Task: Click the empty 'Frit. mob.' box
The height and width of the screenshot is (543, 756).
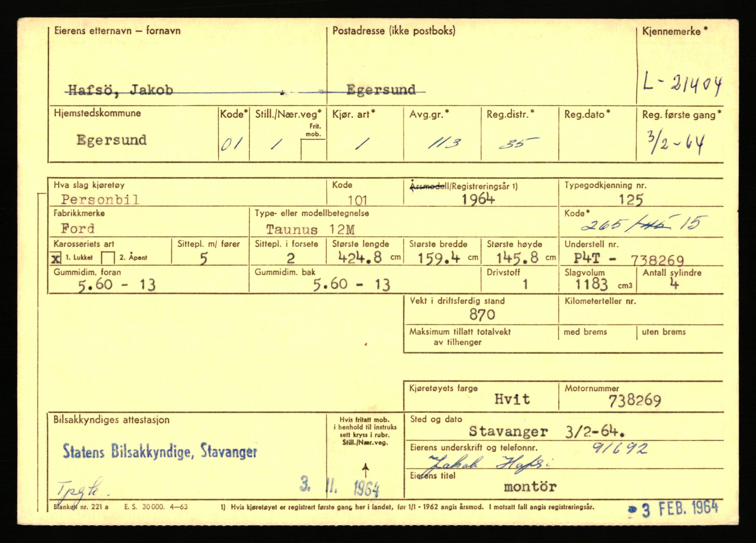Action: coord(313,150)
